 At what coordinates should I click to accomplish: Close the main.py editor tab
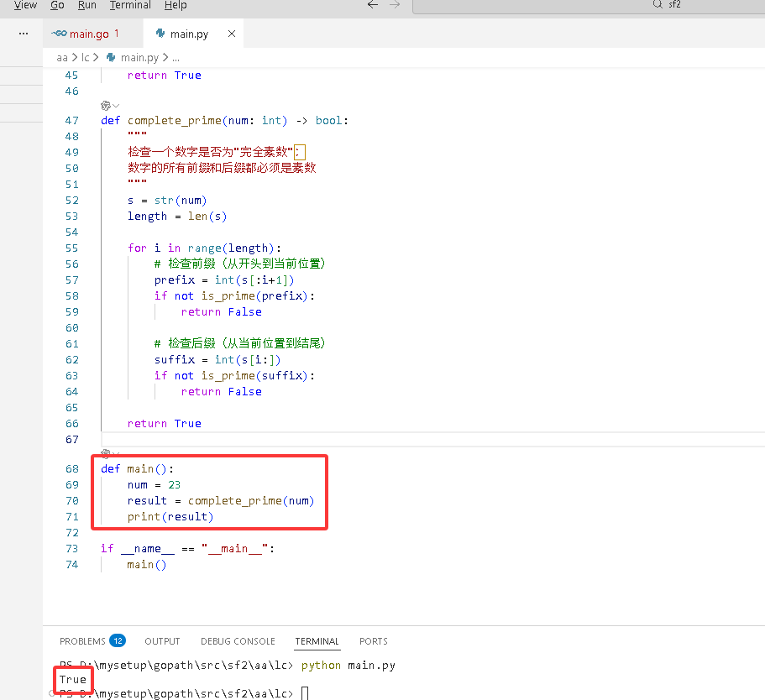coord(231,34)
